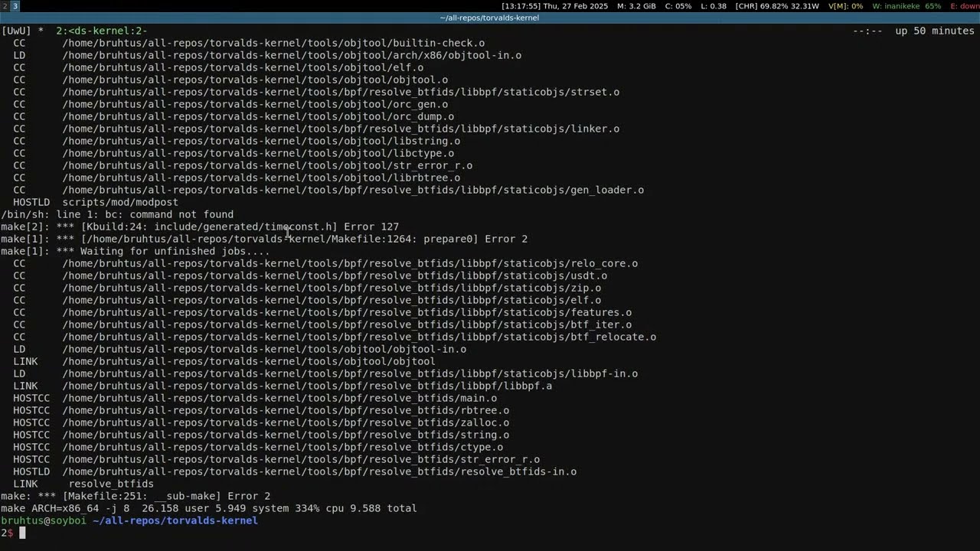Click CPU usage indicator C: 05%
This screenshot has width=980, height=551.
(x=678, y=6)
